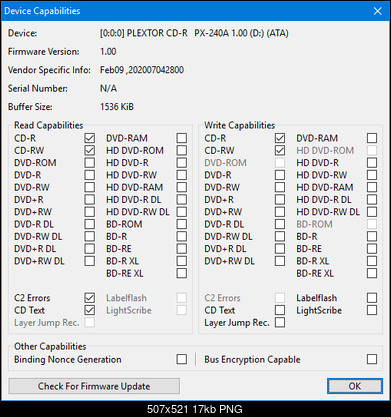Toggle DVD-RW DL checkbox under Read Capabilities
This screenshot has height=417, width=391.
(89, 236)
